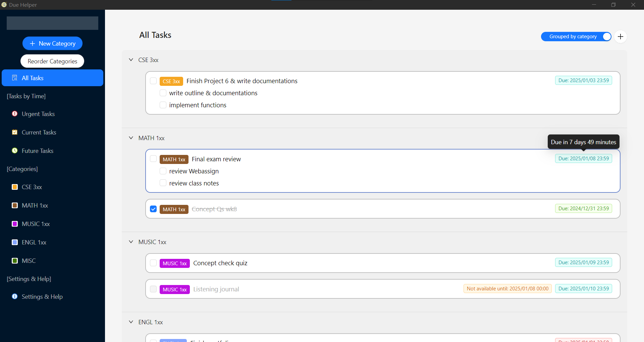Click the green MISC sidebar swatch
Screen dimensions: 644x342
(15, 261)
